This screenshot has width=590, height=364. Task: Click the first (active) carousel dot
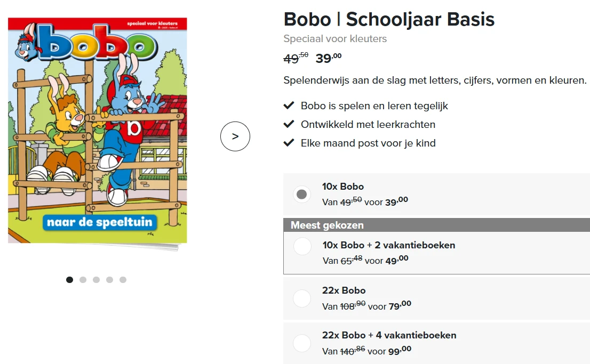coord(69,279)
